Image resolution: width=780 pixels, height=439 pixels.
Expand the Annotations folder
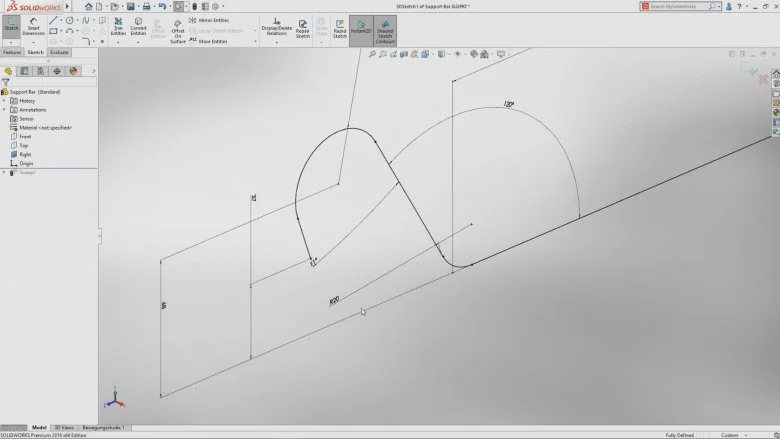tap(4, 109)
